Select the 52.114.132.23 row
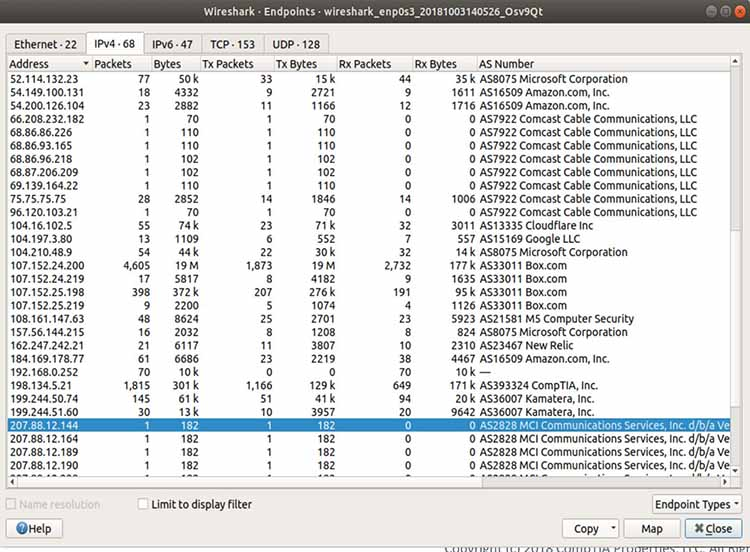750x552 pixels. pos(369,79)
